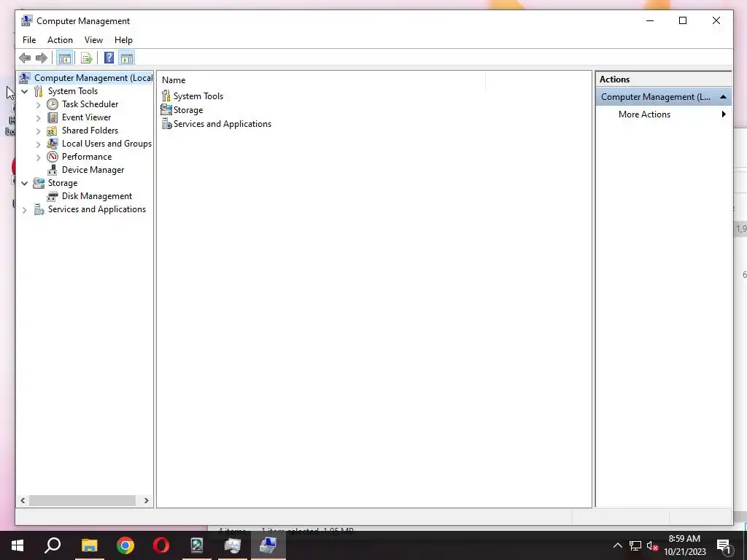Toggle the Show/Hide Console Tree toolbar icon

(x=64, y=58)
